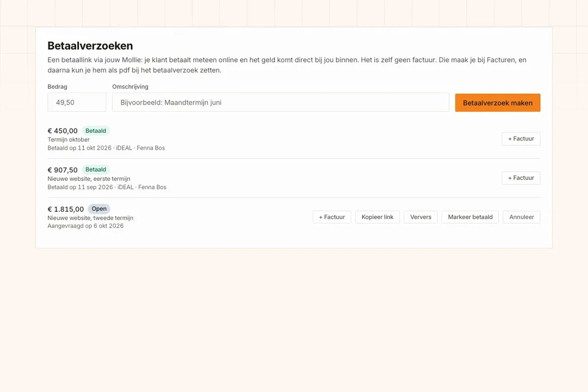
Task: Focus the Omschrijving description field
Action: (280, 102)
